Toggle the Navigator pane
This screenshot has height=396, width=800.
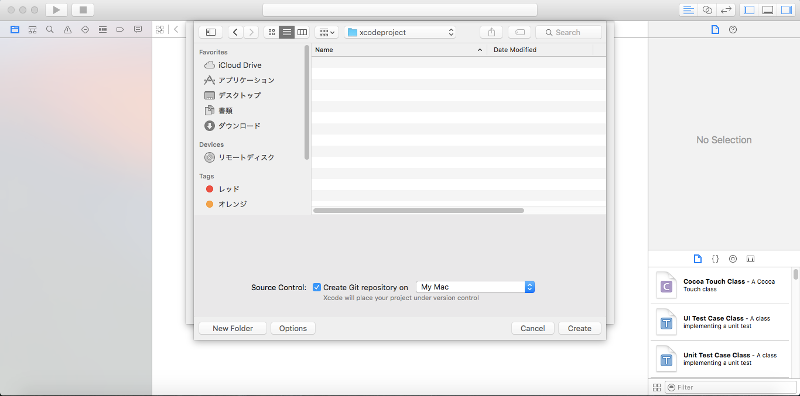(749, 10)
